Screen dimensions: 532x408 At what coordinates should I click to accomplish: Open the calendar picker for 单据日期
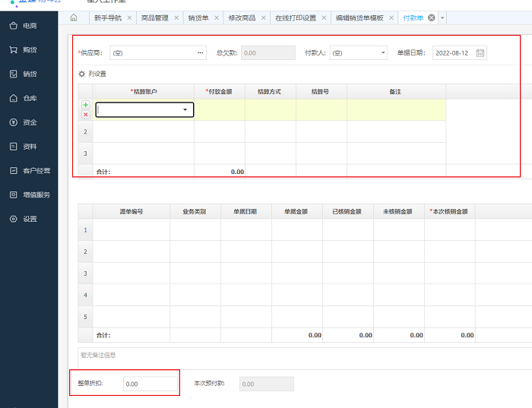[480, 53]
